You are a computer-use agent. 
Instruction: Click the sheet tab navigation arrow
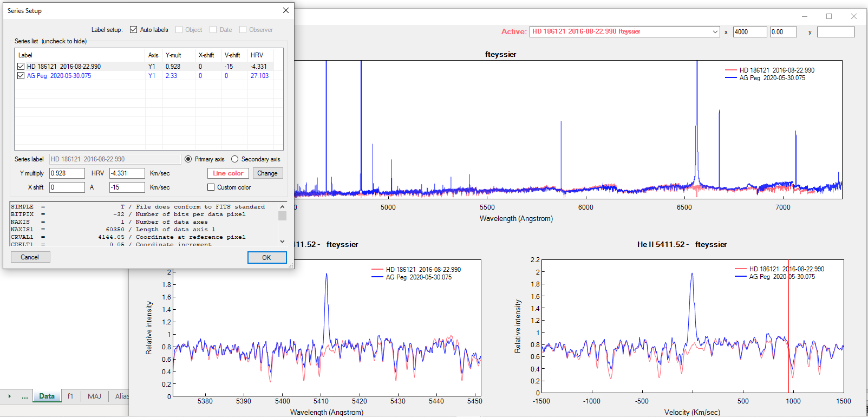[10, 396]
